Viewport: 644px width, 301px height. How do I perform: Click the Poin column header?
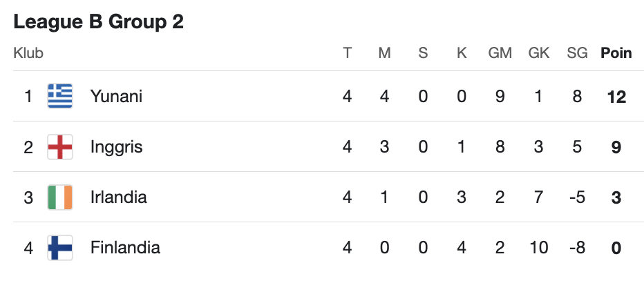coord(616,53)
